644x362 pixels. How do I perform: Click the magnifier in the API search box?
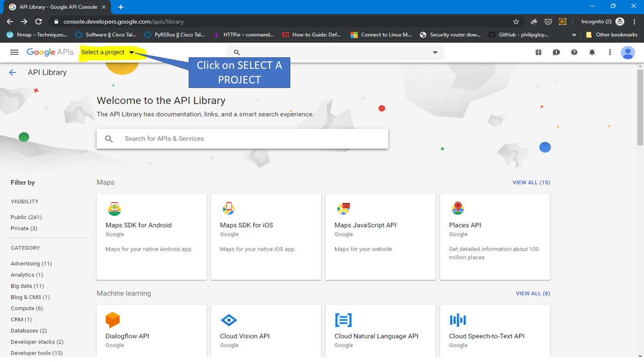[109, 139]
